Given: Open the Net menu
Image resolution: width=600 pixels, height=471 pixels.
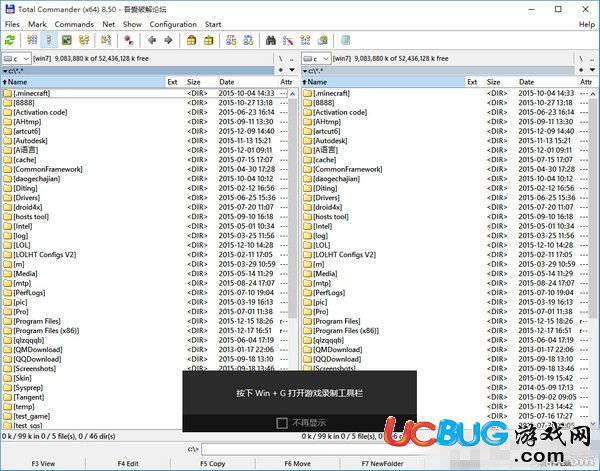Looking at the screenshot, I should (108, 24).
